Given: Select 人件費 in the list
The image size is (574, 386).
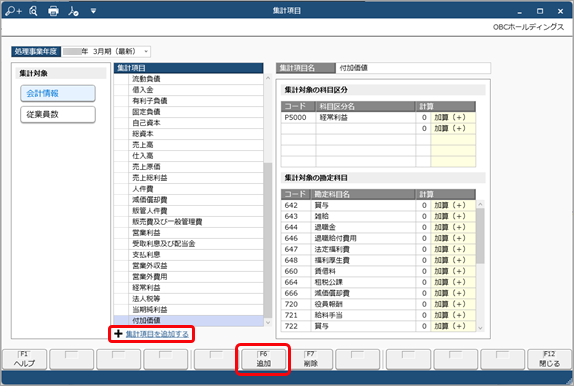Looking at the screenshot, I should click(189, 189).
